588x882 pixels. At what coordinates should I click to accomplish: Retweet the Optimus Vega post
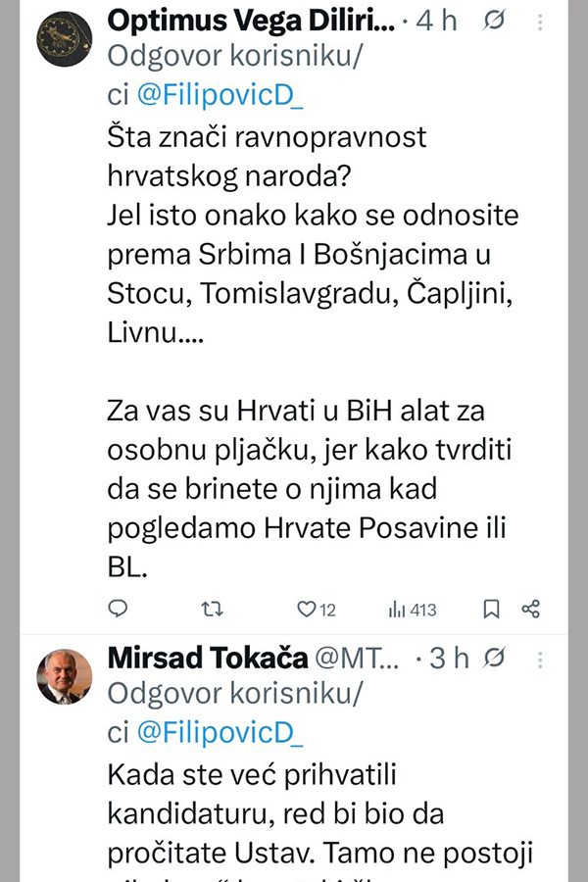coord(211,609)
